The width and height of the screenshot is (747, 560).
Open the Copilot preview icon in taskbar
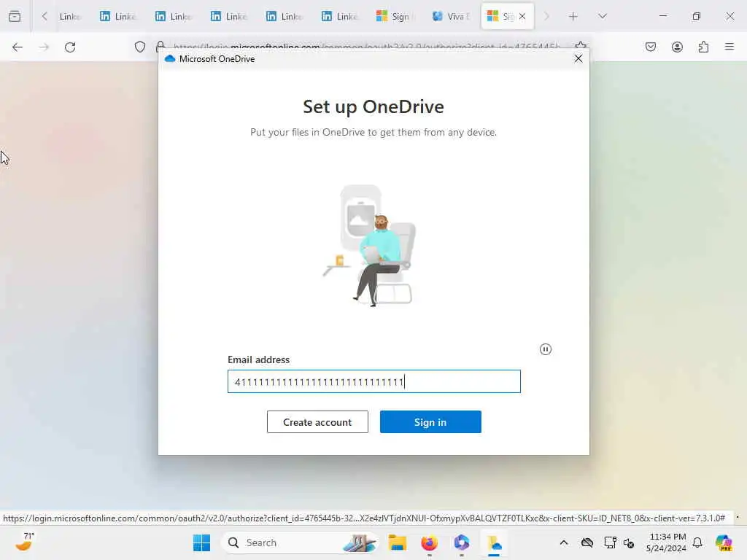point(724,542)
